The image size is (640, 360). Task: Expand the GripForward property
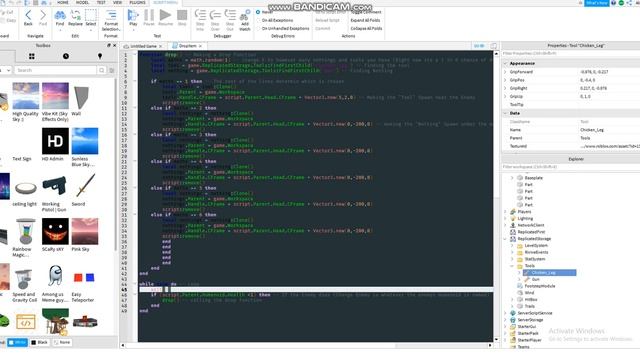coord(505,72)
